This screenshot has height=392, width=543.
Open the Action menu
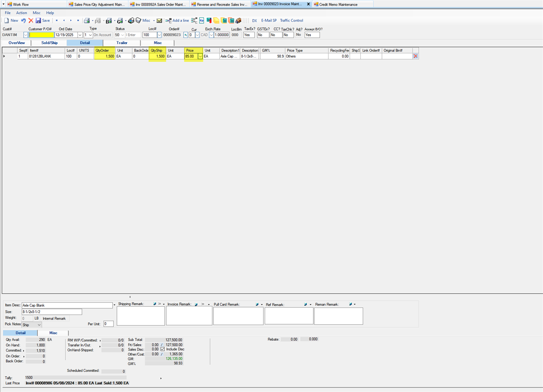21,12
